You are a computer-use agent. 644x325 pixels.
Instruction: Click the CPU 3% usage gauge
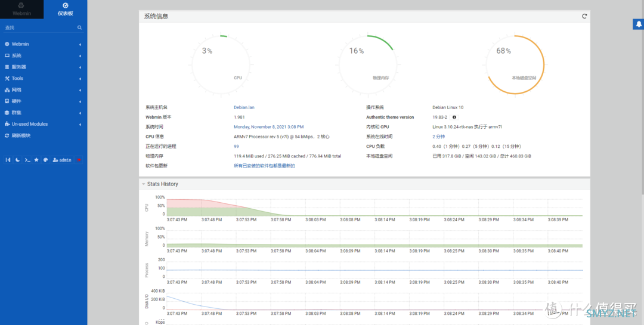point(221,66)
